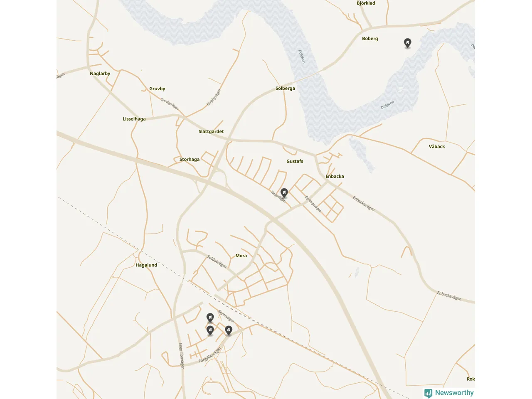Image resolution: width=532 pixels, height=399 pixels.
Task: Click the Boberg place label
Action: (x=370, y=39)
